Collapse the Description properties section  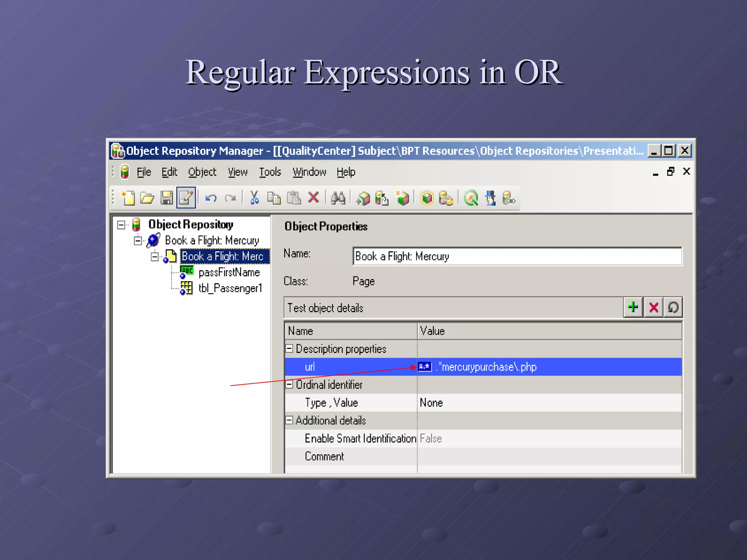coord(289,349)
